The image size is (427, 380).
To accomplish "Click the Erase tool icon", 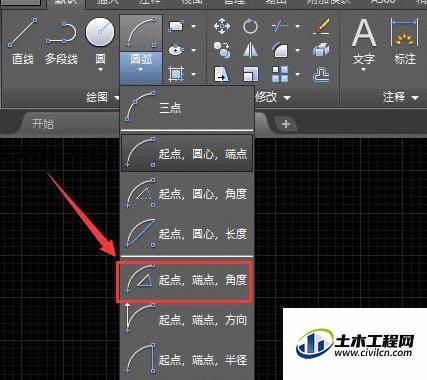I will 322,26.
